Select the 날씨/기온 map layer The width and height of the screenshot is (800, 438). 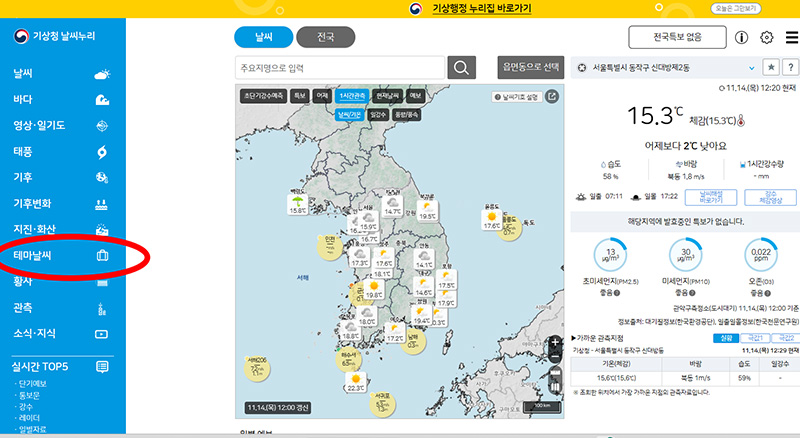point(349,115)
